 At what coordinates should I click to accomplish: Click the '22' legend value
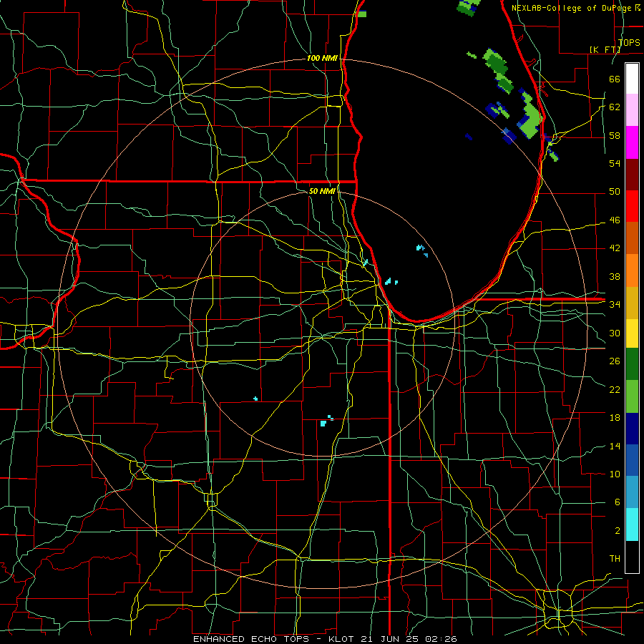[x=615, y=389]
